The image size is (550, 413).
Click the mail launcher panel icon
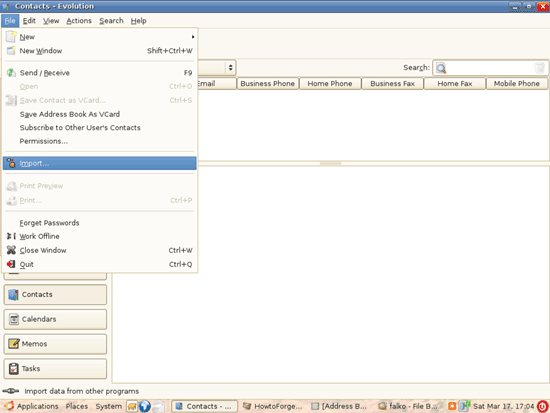click(x=158, y=406)
